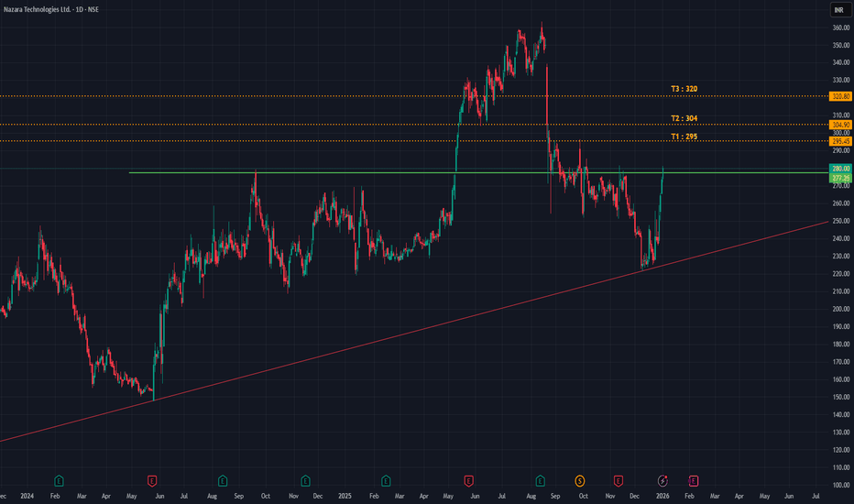Click the 320.80 orange price label
The height and width of the screenshot is (504, 854).
point(840,96)
